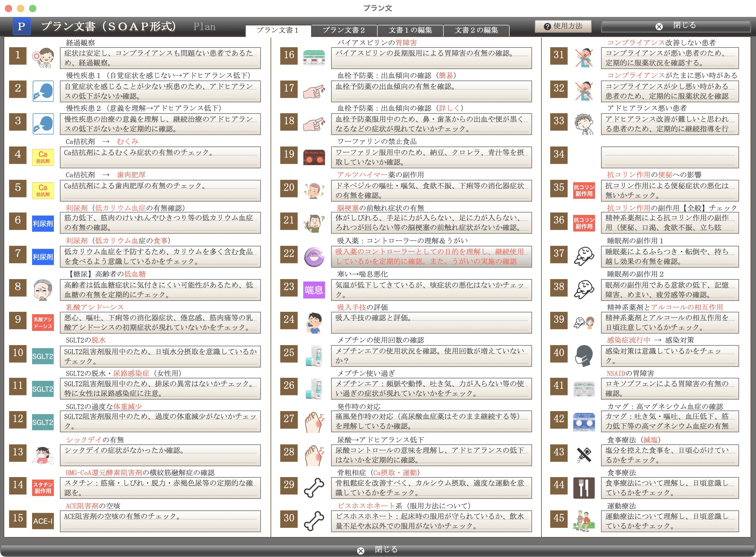Click the 使用方法 help button
This screenshot has width=756, height=557.
coord(563,26)
